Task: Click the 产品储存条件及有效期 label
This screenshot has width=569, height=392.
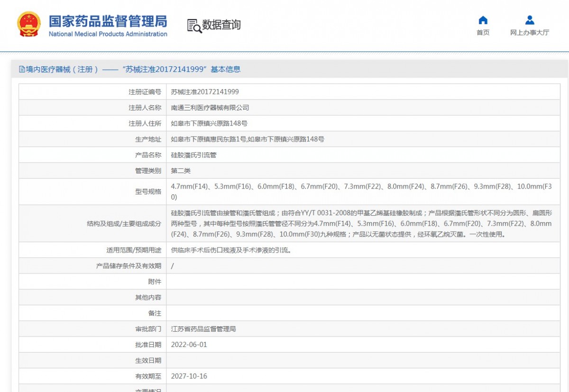Action: [128, 266]
